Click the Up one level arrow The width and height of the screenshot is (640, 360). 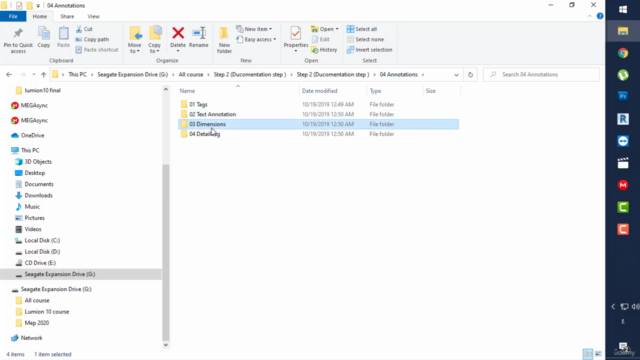pyautogui.click(x=43, y=75)
